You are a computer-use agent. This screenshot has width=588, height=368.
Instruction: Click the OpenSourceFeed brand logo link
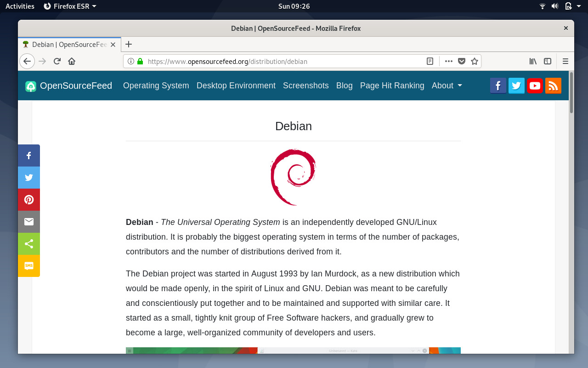pyautogui.click(x=68, y=86)
